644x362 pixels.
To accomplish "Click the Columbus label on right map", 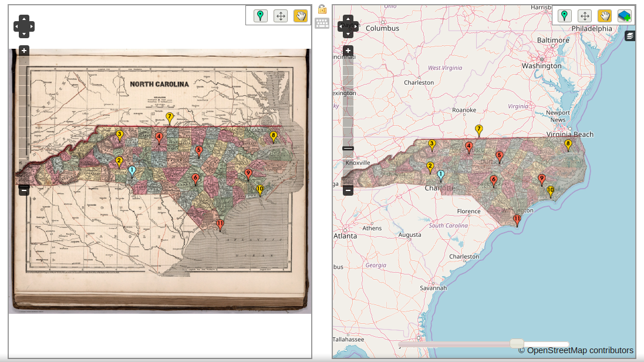I will [x=382, y=28].
